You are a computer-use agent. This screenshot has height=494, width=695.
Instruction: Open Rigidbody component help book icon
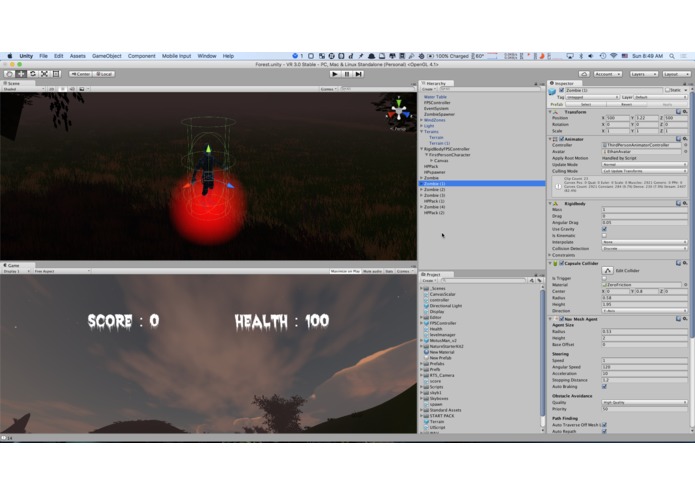click(x=678, y=203)
